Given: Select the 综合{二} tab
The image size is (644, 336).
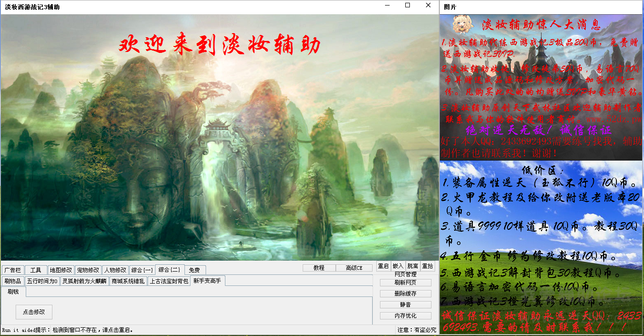Looking at the screenshot, I should pyautogui.click(x=170, y=269).
